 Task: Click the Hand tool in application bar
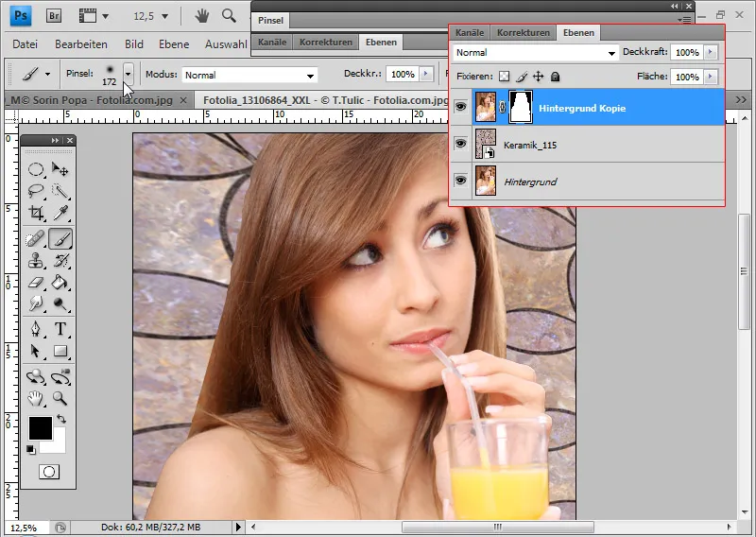click(x=202, y=16)
